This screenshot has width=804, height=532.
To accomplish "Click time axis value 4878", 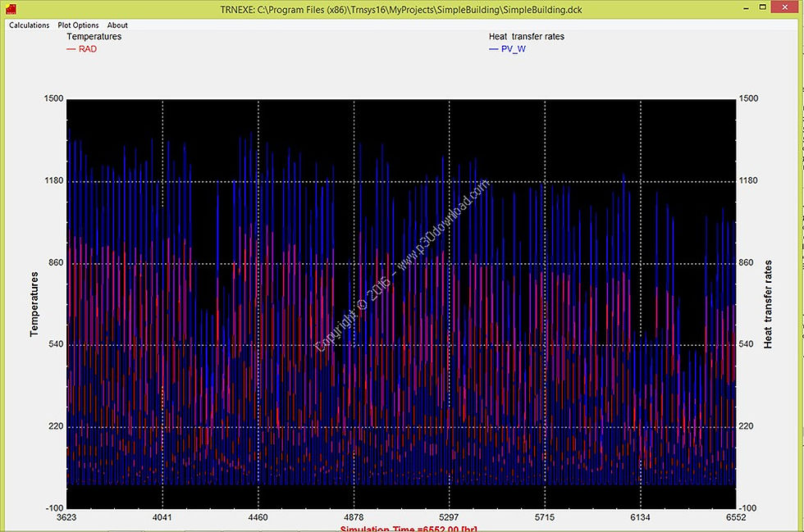I will click(x=354, y=517).
